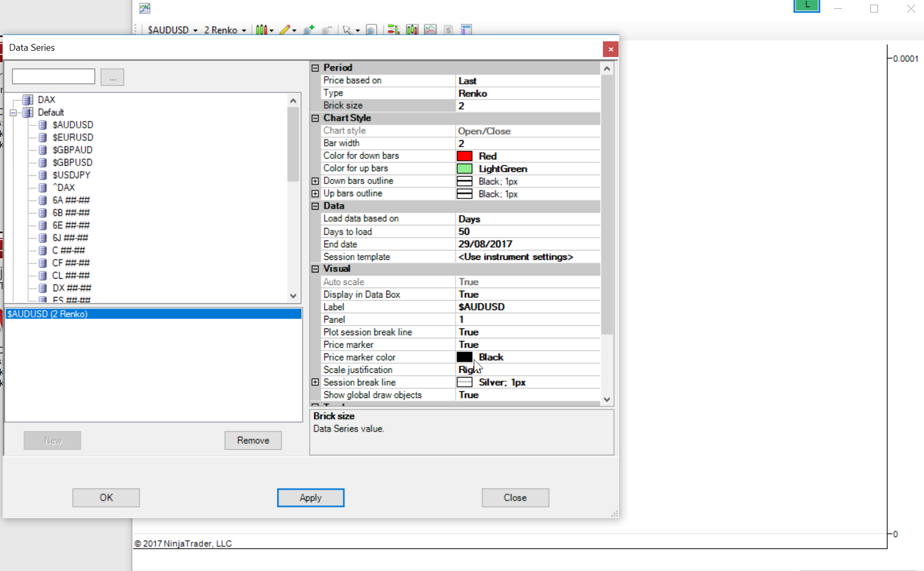Select $AUDUSD in the instrument tree

(73, 125)
